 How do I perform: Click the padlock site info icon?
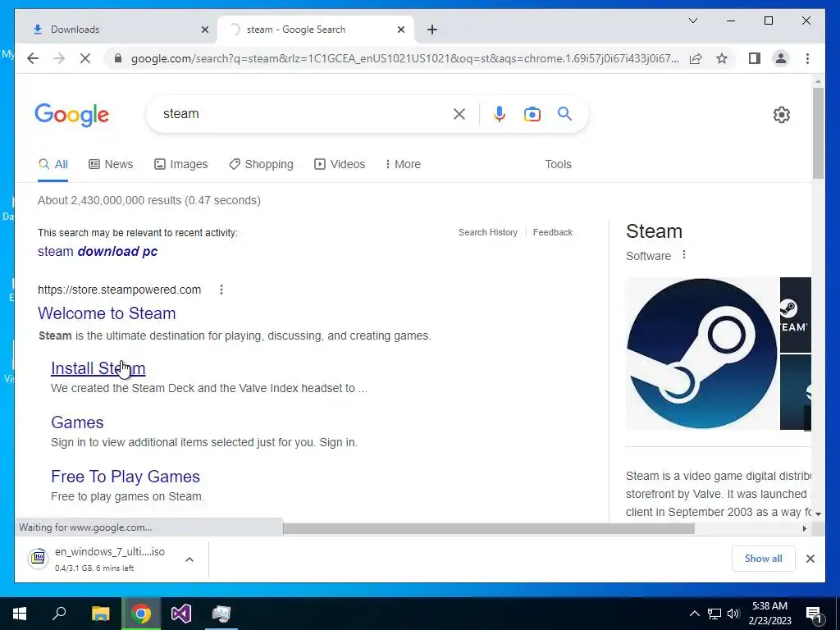point(118,58)
